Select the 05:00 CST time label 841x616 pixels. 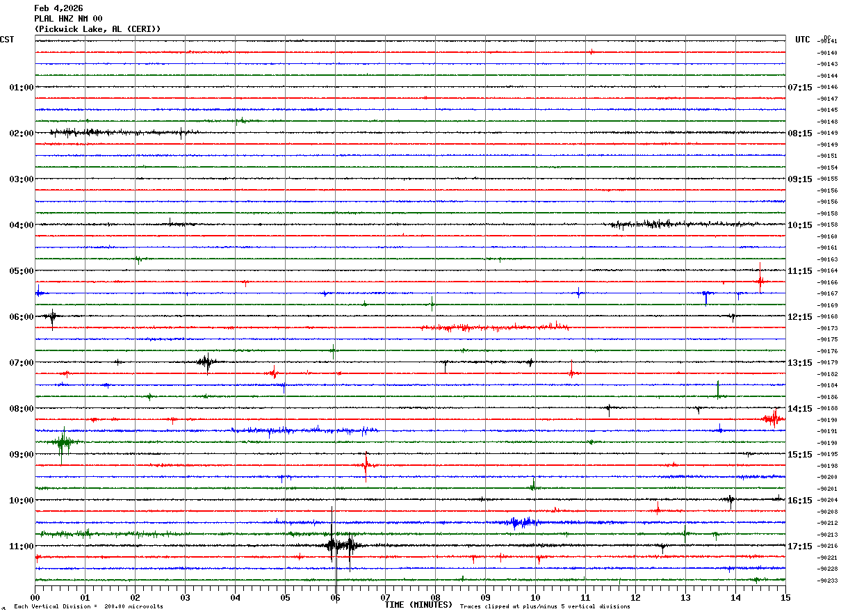[x=21, y=271]
